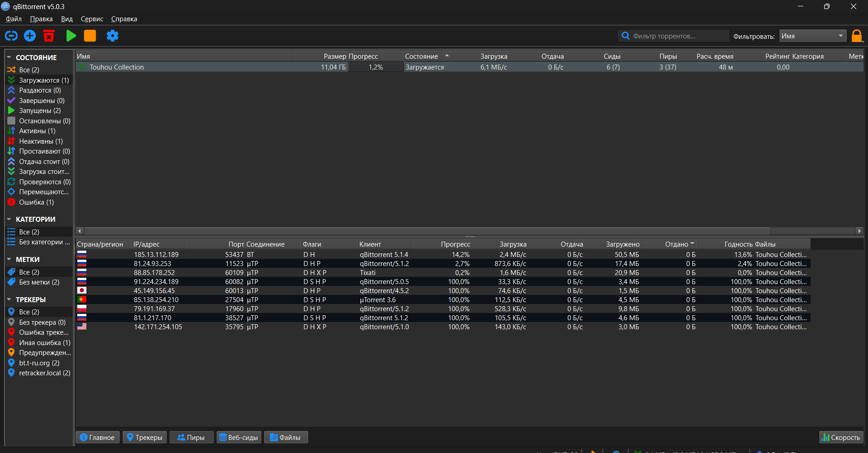This screenshot has height=453, width=868.
Task: Select the Проверяются (0) status filter
Action: (38, 182)
